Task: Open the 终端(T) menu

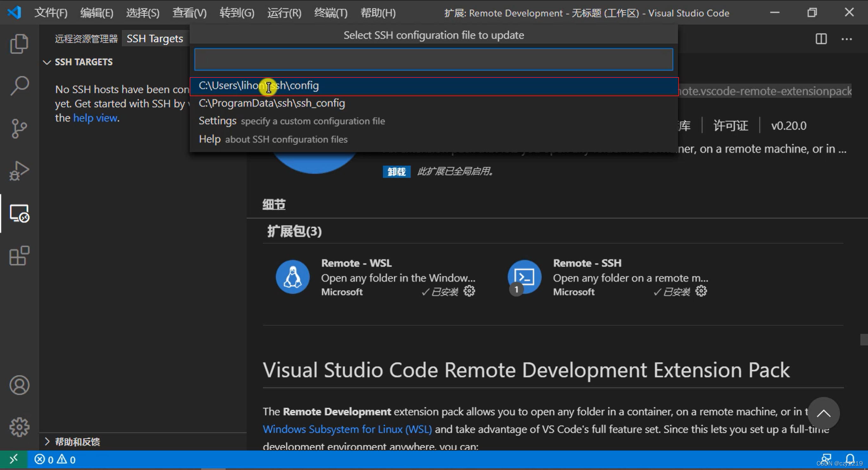Action: pos(331,13)
